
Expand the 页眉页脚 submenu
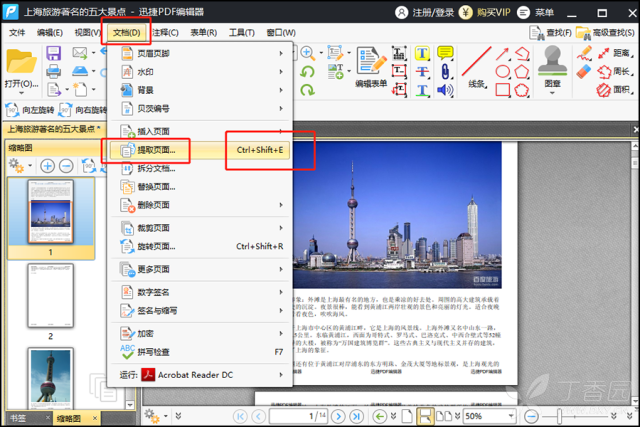(x=200, y=53)
